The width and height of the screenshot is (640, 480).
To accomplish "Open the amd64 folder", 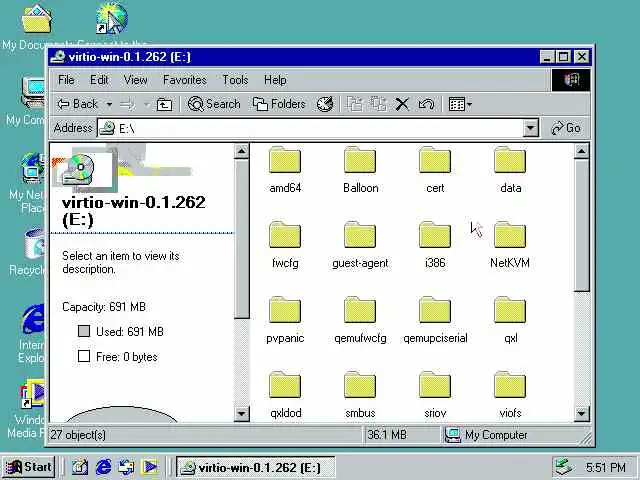I will pyautogui.click(x=285, y=169).
